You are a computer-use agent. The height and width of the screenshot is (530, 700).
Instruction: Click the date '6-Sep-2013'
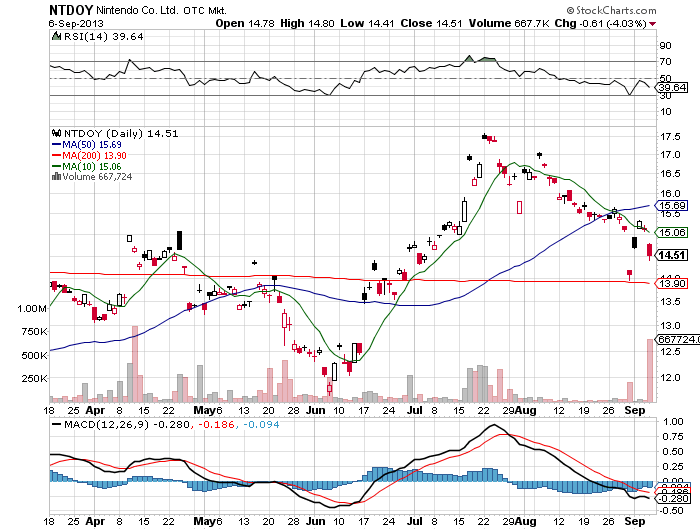click(x=76, y=24)
